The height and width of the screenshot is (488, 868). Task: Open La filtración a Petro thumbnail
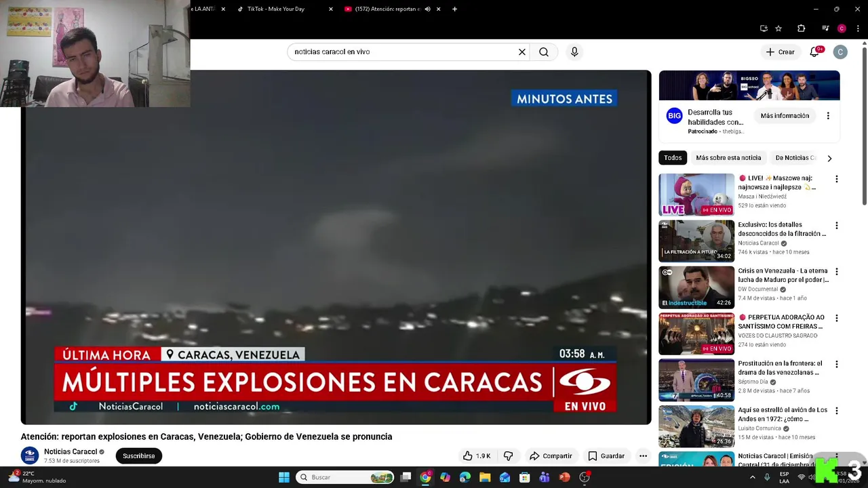pyautogui.click(x=696, y=241)
